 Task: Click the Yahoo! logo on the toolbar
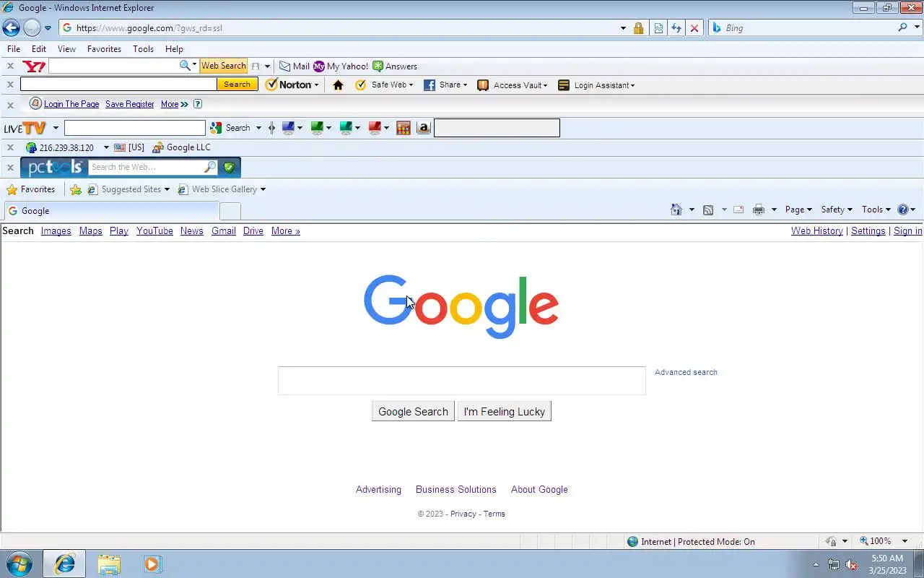point(34,66)
